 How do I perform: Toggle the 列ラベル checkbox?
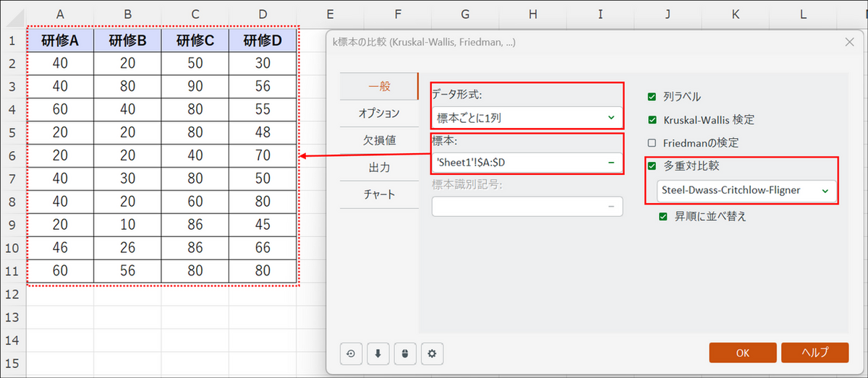[652, 97]
